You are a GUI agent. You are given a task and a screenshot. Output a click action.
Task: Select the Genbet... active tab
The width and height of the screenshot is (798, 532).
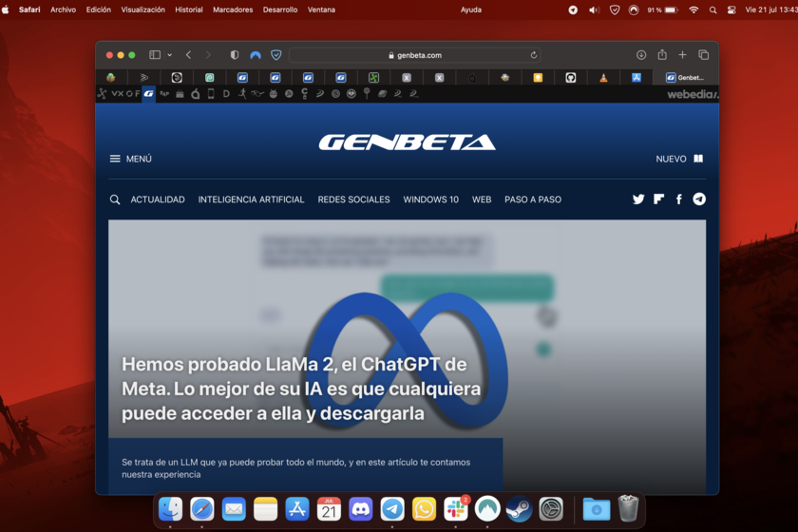(x=686, y=77)
